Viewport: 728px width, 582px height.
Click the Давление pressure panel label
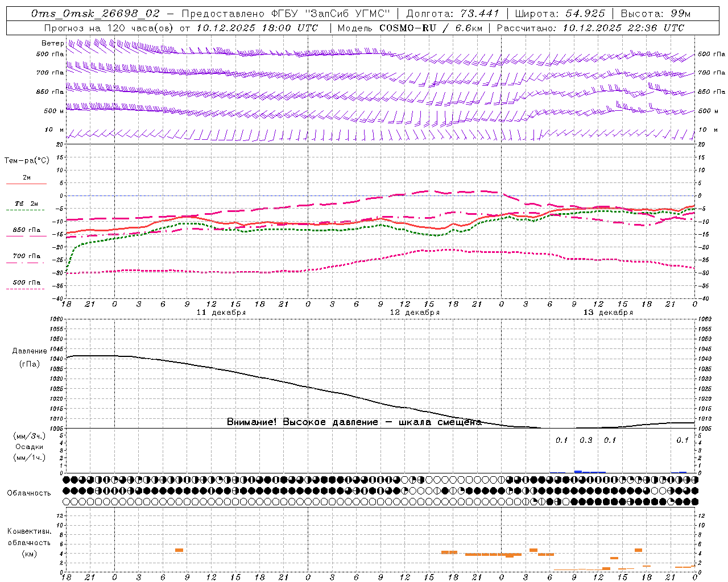point(29,351)
